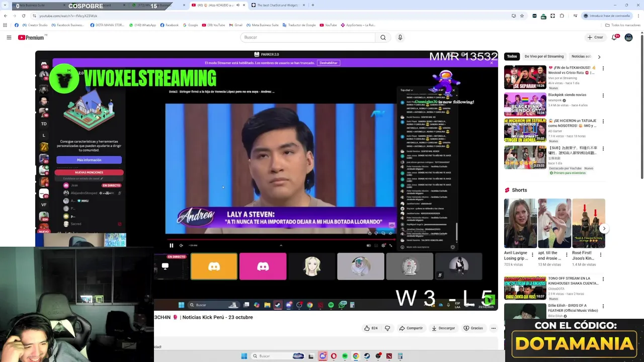644x362 pixels.
Task: Open more actions ellipsis beside Gracias
Action: coord(494,328)
